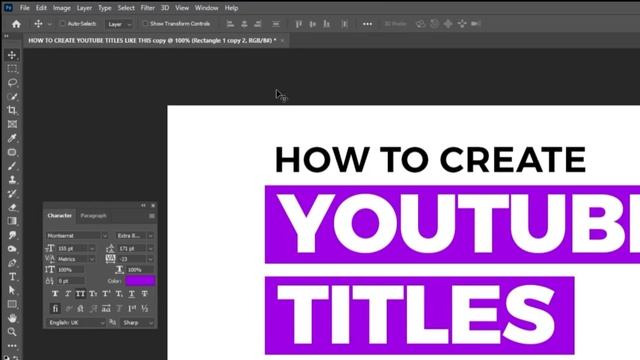Select the Crop tool

click(12, 110)
